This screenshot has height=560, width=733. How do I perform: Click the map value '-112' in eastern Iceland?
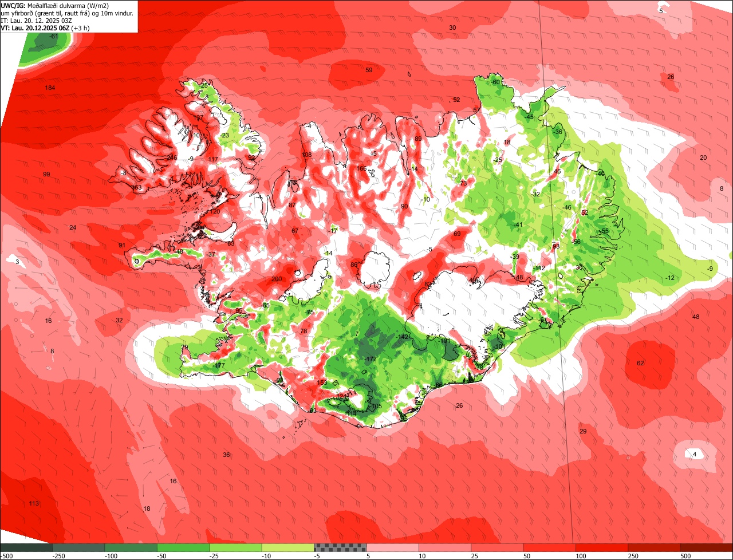[x=539, y=268]
